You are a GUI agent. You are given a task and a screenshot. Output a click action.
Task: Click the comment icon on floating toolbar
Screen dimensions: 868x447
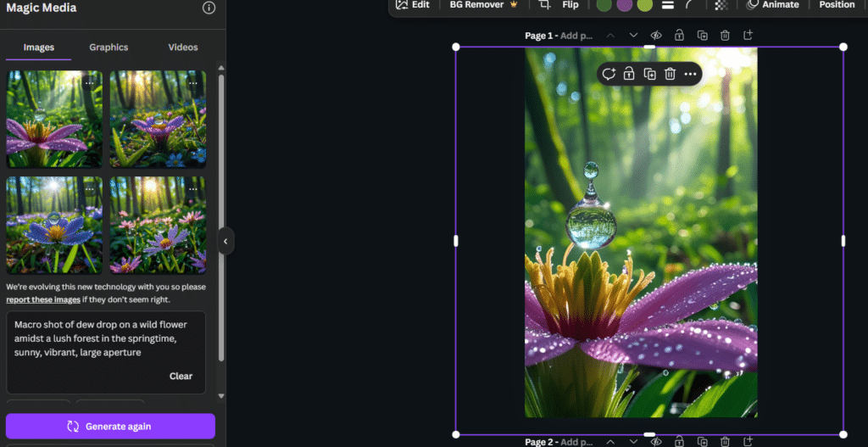click(x=609, y=74)
